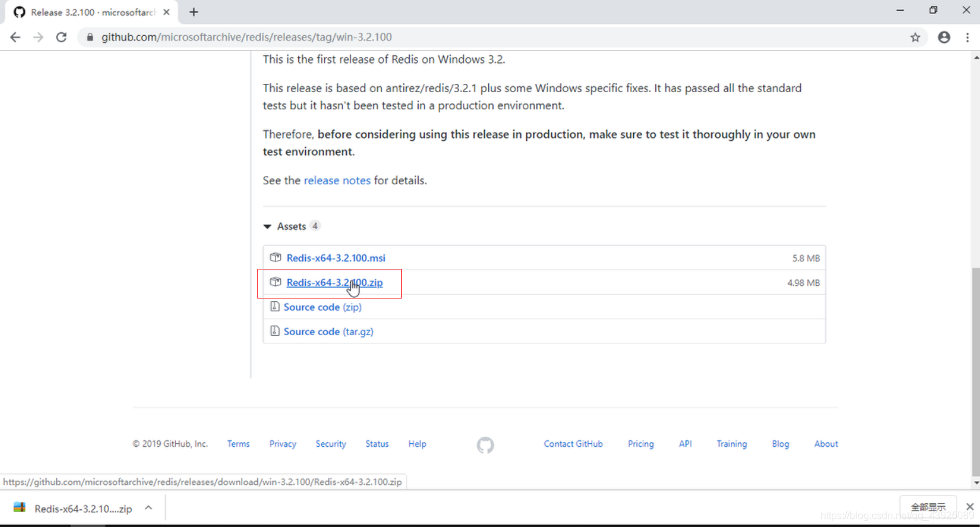Reload the GitHub release page

click(x=61, y=37)
